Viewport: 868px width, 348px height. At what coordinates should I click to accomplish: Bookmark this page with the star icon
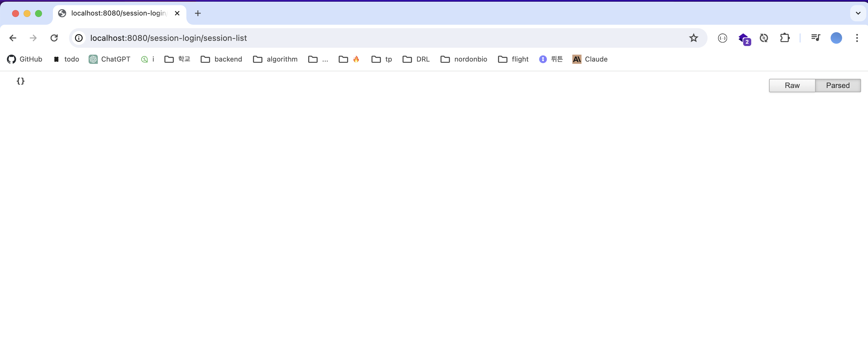pyautogui.click(x=693, y=38)
